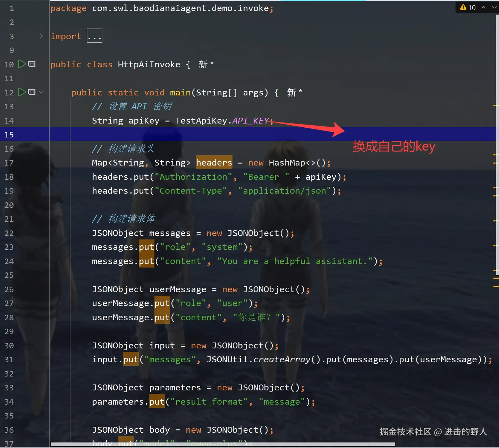
Task: Jump to previous highlighted problem arrow
Action: (484, 7)
